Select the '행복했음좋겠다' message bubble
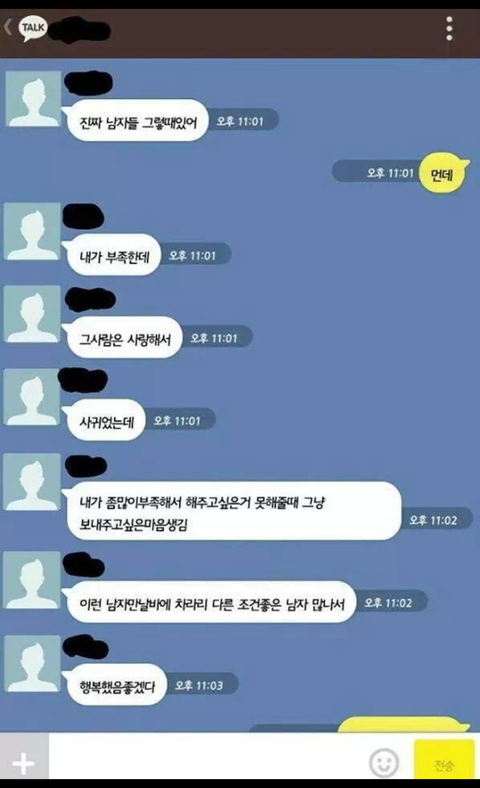The image size is (480, 788). [116, 684]
